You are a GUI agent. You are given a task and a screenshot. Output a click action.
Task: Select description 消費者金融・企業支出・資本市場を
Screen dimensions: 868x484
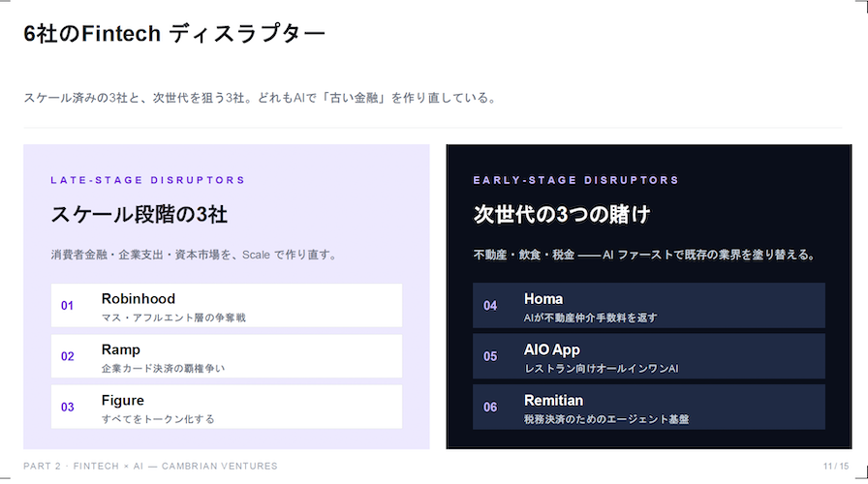click(x=194, y=255)
